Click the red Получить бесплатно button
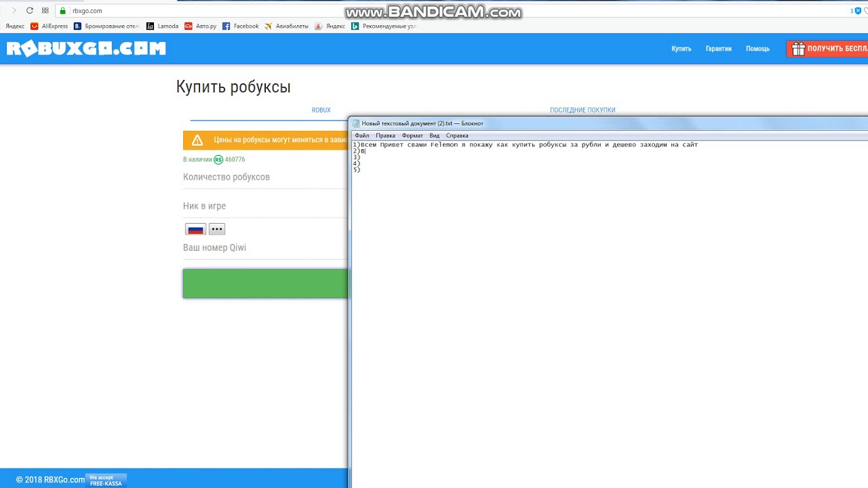This screenshot has width=868, height=488. (827, 49)
